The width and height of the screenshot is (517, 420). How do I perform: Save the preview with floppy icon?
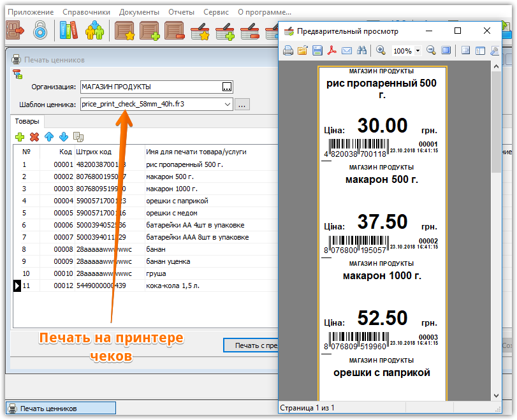point(317,50)
